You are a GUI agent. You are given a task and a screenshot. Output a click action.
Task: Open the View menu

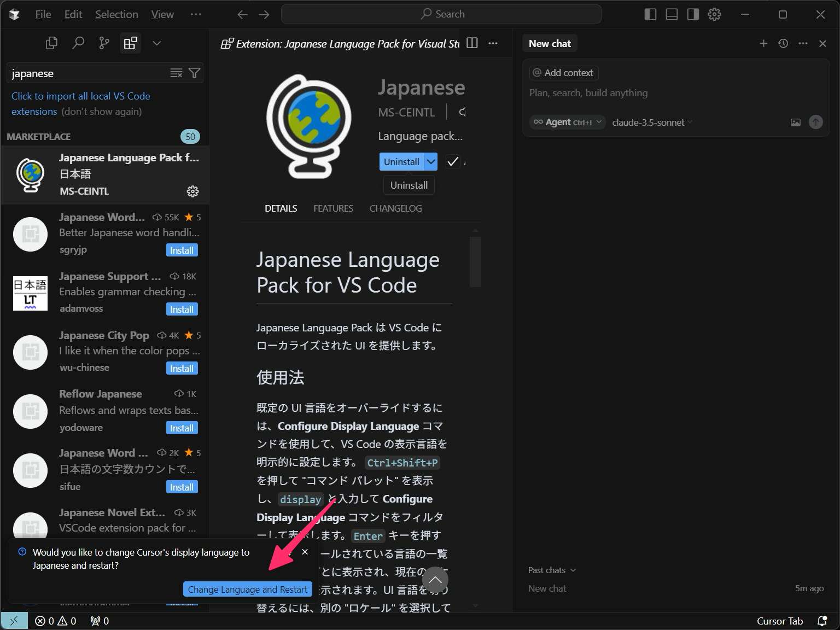coord(162,14)
